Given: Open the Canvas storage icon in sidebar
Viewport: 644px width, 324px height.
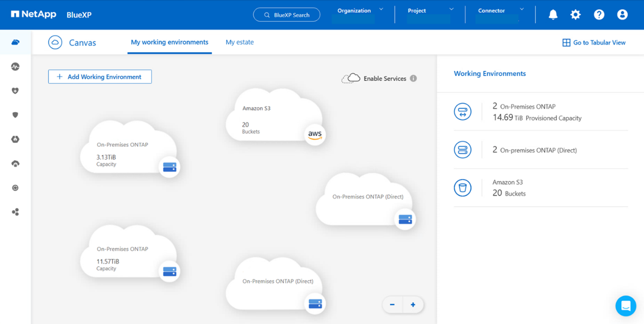Looking at the screenshot, I should [15, 42].
